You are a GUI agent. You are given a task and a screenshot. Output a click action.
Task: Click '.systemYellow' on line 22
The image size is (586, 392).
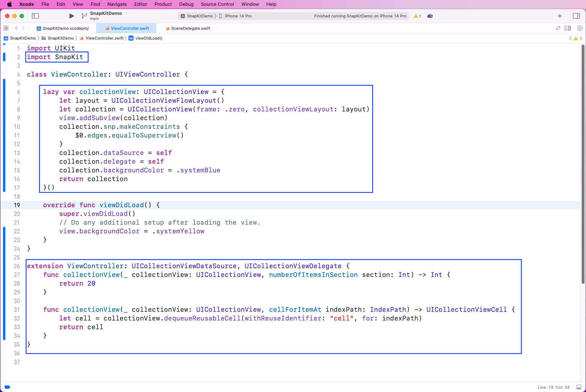[x=178, y=231]
